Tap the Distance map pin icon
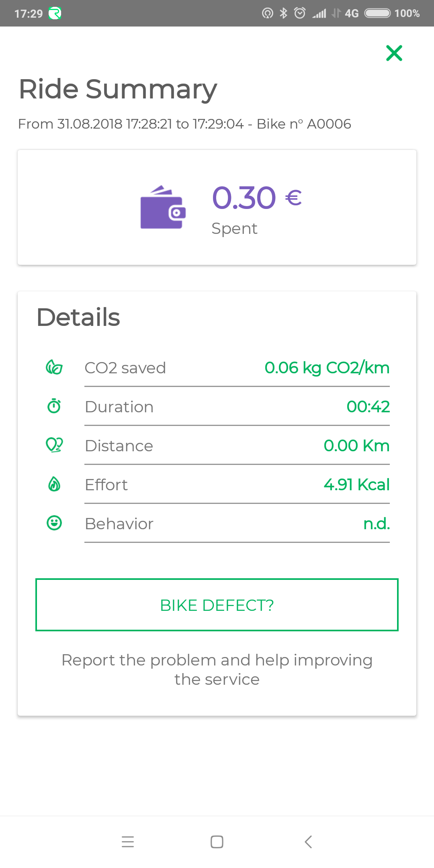Image resolution: width=434 pixels, height=868 pixels. (x=54, y=445)
